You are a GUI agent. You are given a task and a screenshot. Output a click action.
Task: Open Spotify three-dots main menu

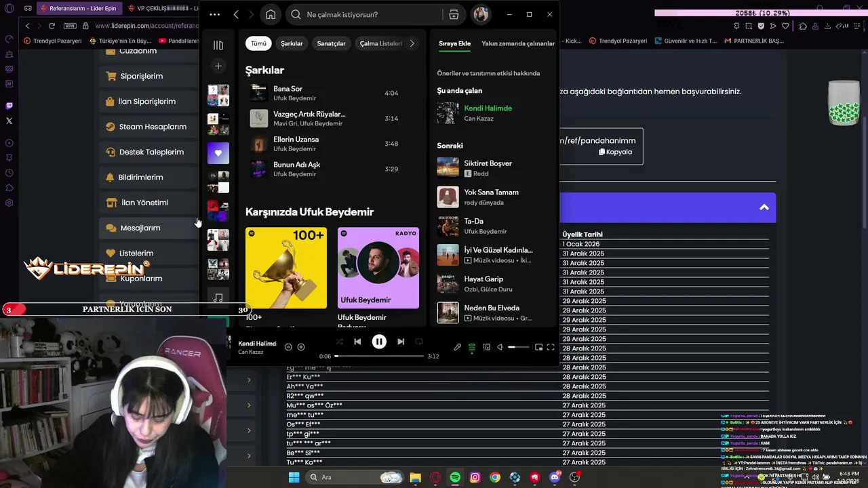(x=214, y=14)
